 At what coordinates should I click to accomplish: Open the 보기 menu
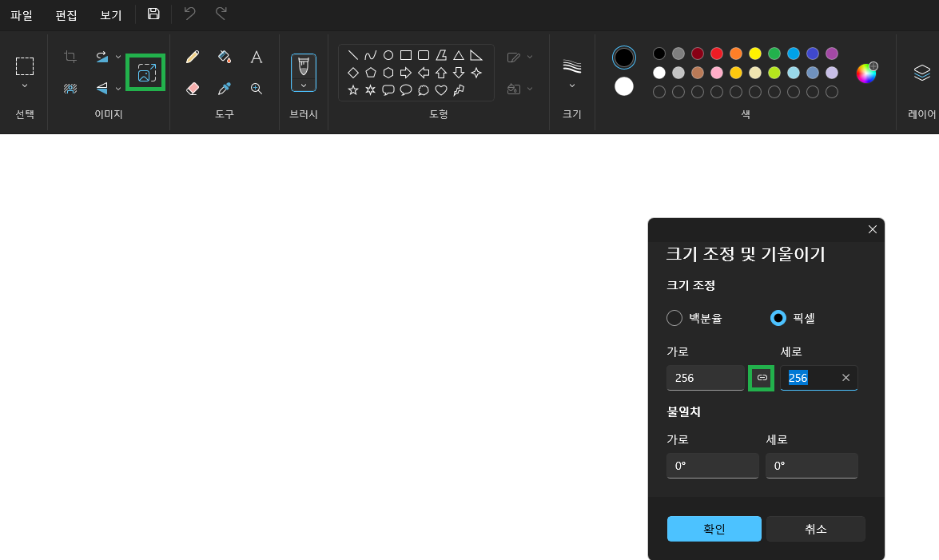click(111, 15)
